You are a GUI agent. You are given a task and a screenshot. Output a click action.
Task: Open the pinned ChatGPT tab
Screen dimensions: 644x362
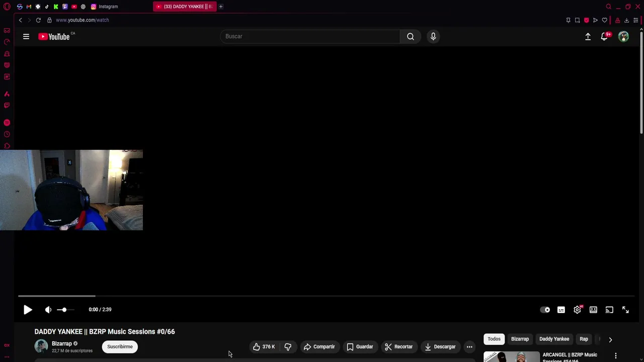coord(83,7)
